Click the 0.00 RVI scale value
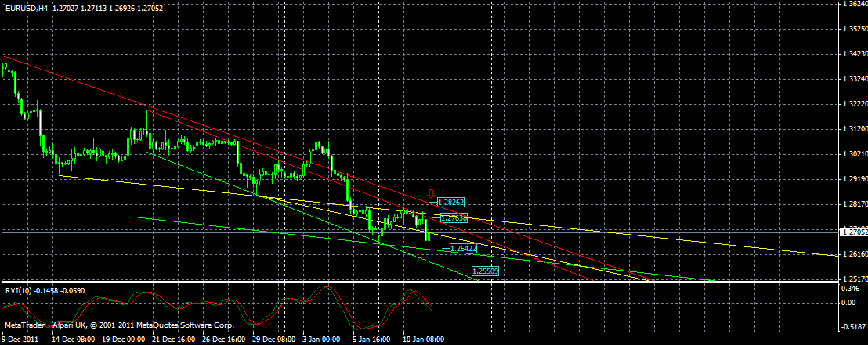868x345 pixels. [849, 303]
